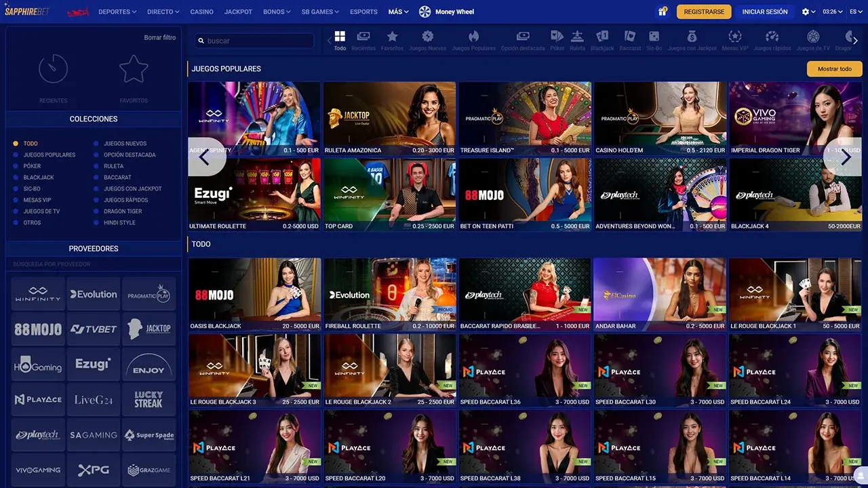Open the Favoritos star category in the top bar
Screen dimensions: 868x488
pyautogui.click(x=392, y=37)
